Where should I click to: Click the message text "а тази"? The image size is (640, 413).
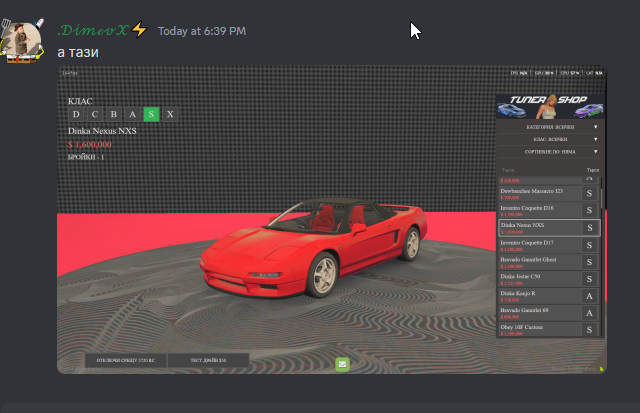[x=78, y=52]
